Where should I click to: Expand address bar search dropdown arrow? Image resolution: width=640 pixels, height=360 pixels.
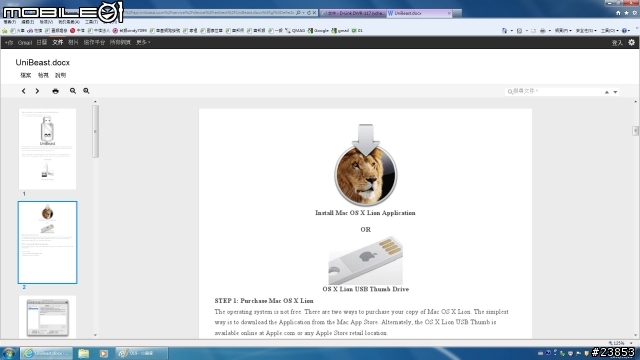303,13
